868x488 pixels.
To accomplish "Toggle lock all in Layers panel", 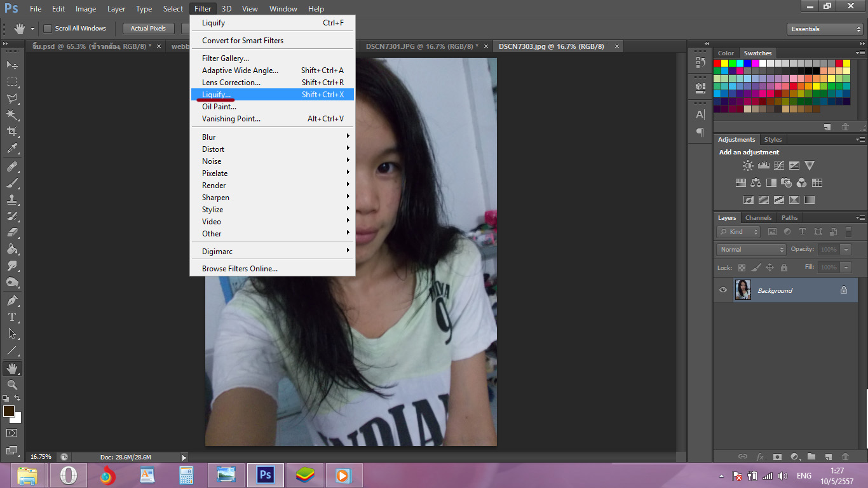I will click(783, 268).
